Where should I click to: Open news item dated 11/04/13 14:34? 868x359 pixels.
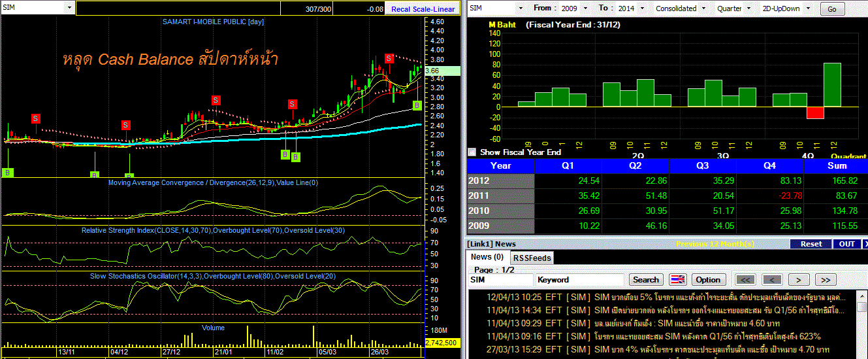click(x=666, y=309)
